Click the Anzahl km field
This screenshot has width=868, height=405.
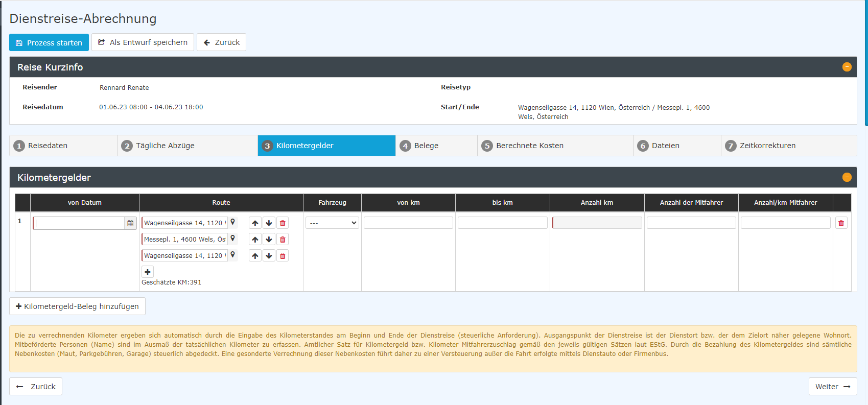click(x=597, y=223)
